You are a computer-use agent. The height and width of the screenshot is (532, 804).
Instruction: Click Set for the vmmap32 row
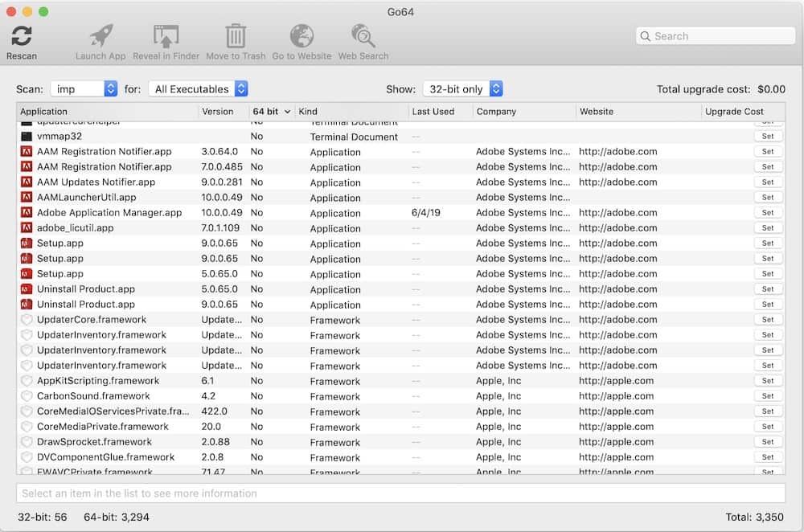click(768, 137)
